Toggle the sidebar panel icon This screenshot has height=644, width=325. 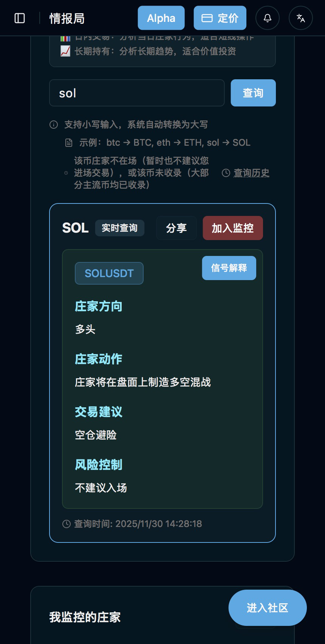point(20,18)
